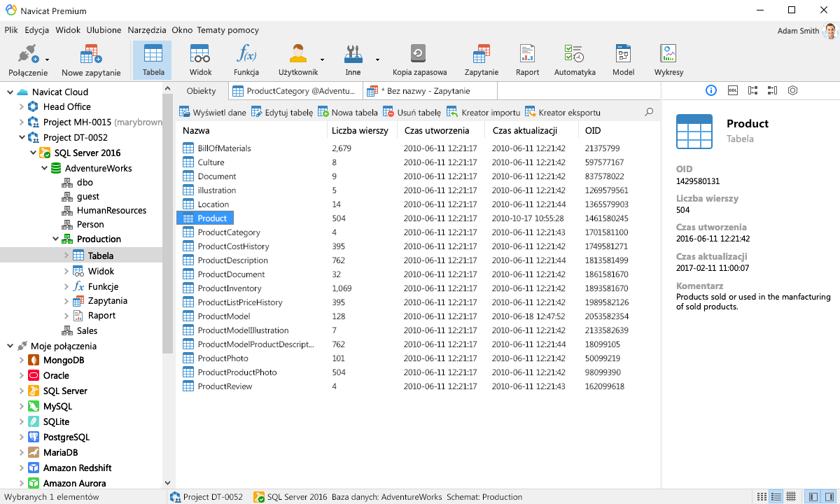Click Wyświetl dane button
The height and width of the screenshot is (504, 840).
click(x=213, y=112)
